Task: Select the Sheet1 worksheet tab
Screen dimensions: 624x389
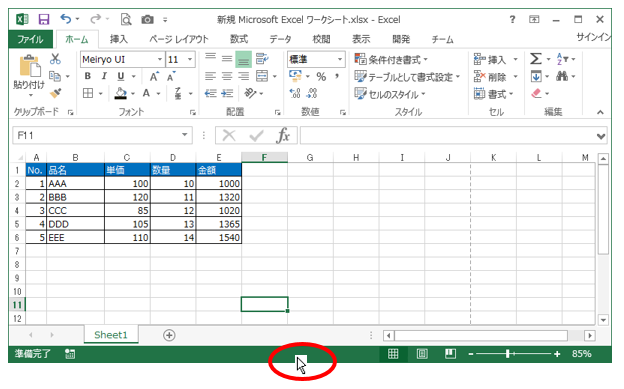Action: point(111,335)
